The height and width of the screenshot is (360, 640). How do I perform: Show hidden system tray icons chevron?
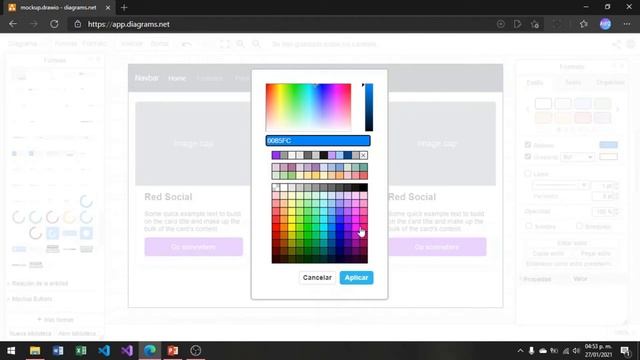tap(520, 351)
